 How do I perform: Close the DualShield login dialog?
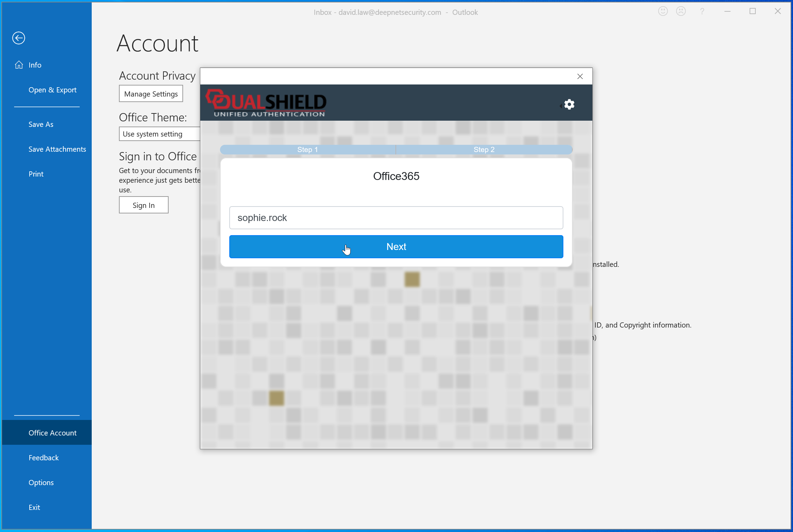click(x=580, y=76)
